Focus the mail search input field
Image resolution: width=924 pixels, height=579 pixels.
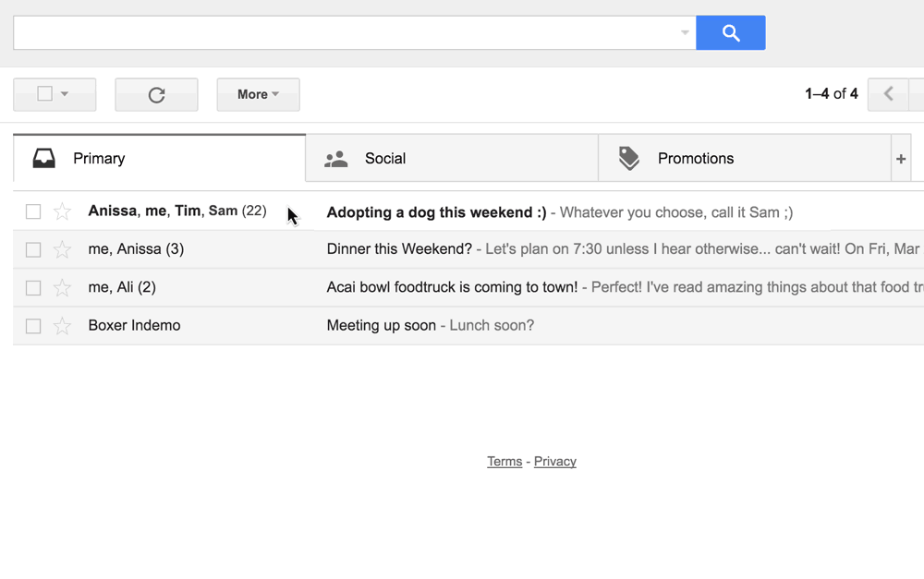(342, 33)
